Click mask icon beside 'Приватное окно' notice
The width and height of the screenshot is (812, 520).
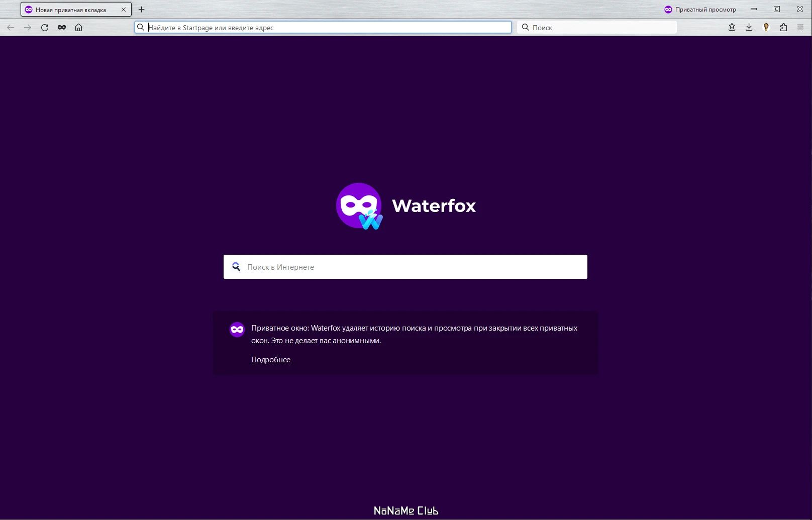pos(237,330)
